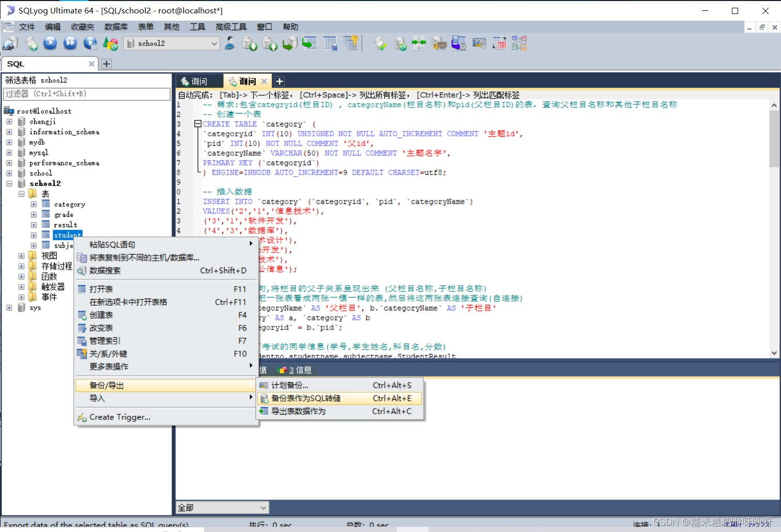Select the performance_schema database in tree
Screen dimensions: 781x532
(64, 163)
